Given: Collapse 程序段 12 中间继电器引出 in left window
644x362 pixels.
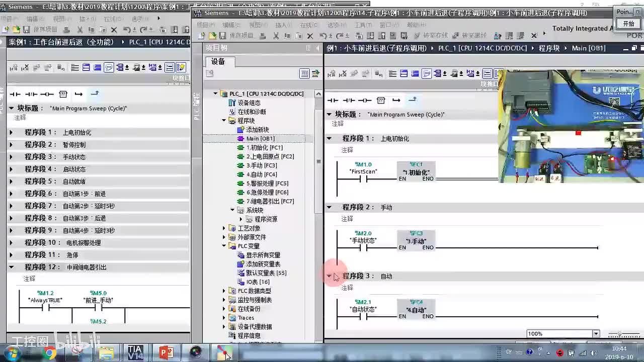Looking at the screenshot, I should 11,267.
